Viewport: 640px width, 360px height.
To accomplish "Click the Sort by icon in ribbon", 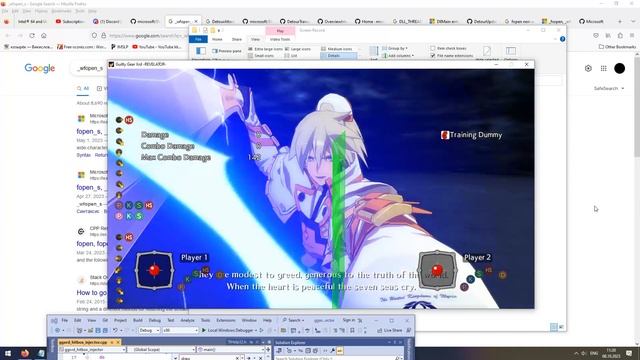I will pyautogui.click(x=373, y=52).
